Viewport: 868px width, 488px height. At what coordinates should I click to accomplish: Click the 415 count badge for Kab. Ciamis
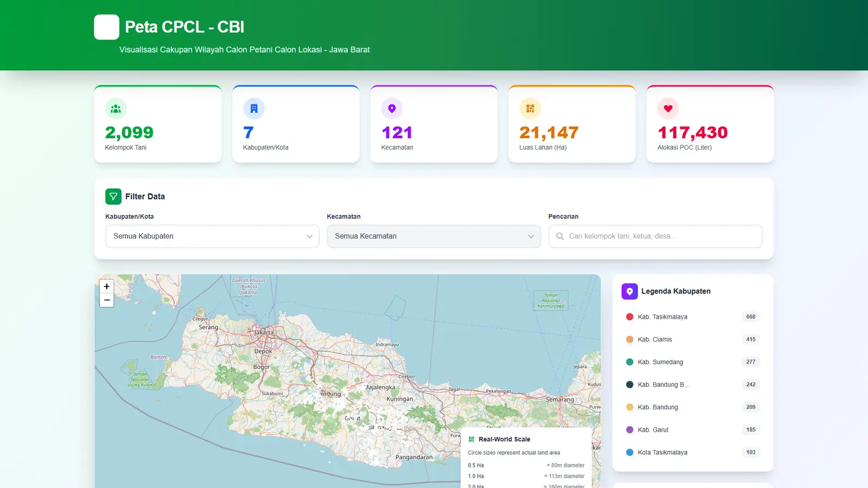click(x=751, y=339)
